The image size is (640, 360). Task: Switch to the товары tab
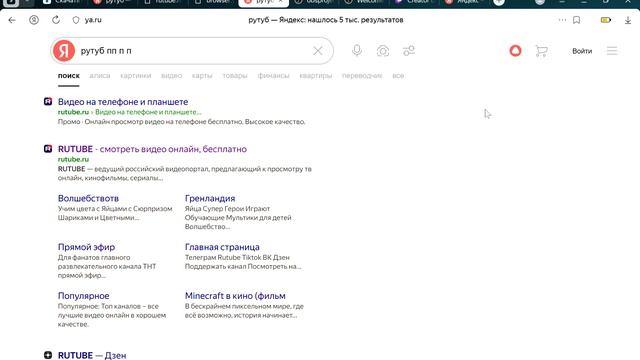[x=235, y=76]
